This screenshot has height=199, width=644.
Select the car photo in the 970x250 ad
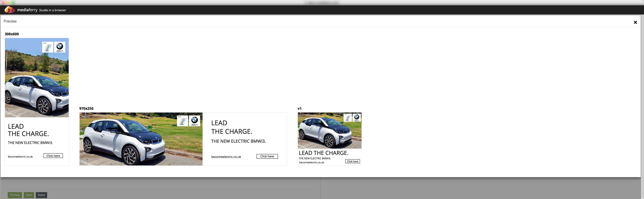coord(141,139)
